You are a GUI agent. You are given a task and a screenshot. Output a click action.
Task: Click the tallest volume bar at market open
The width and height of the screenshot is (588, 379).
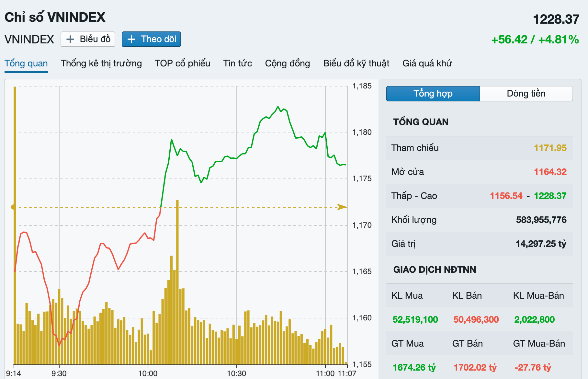pos(15,225)
